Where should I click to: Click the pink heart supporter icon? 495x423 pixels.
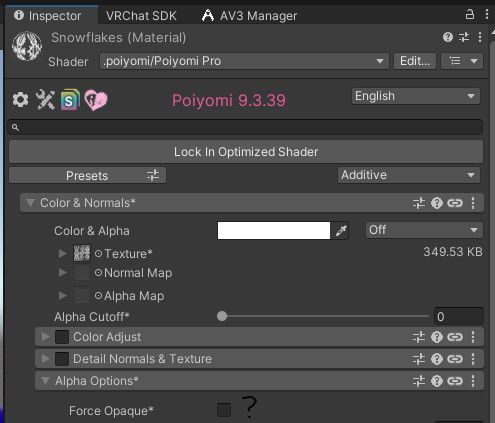[x=96, y=100]
